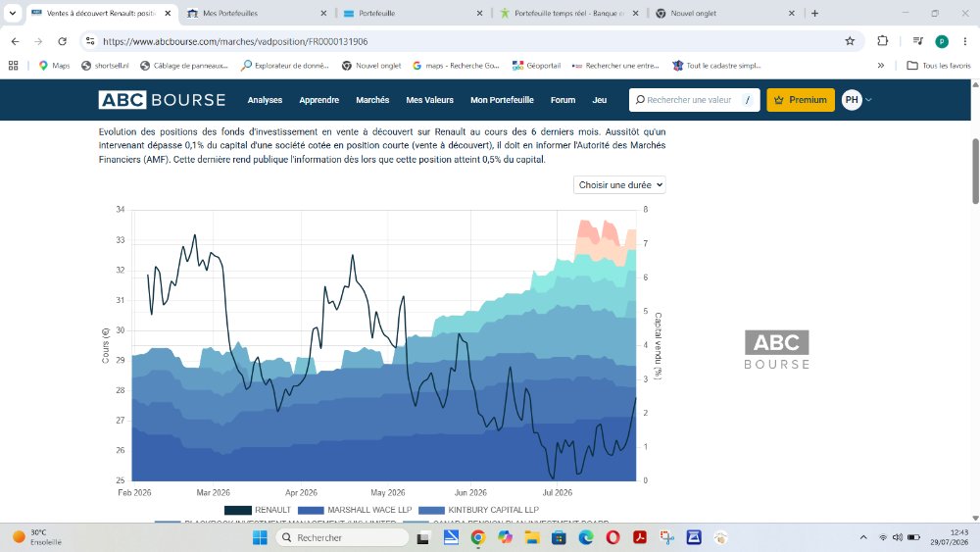Screen dimensions: 980x552
Task: Open Adobe Acrobat from the taskbar
Action: pyautogui.click(x=639, y=537)
